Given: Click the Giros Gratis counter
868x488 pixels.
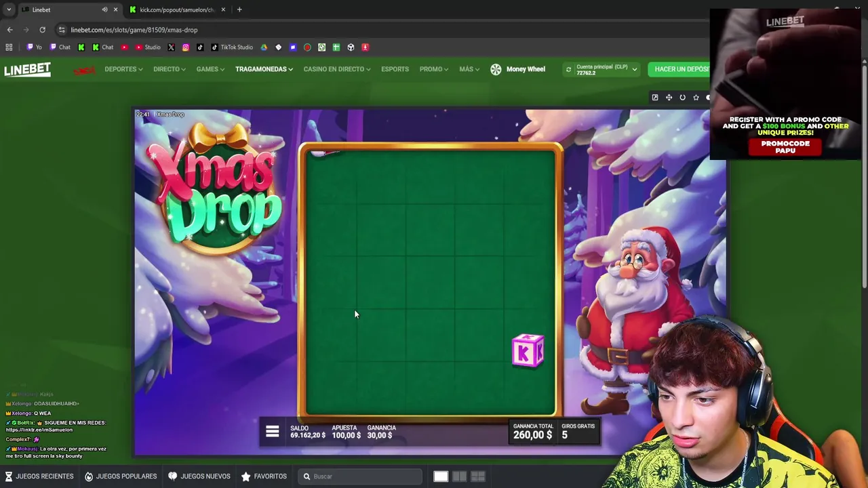Looking at the screenshot, I should coord(578,431).
